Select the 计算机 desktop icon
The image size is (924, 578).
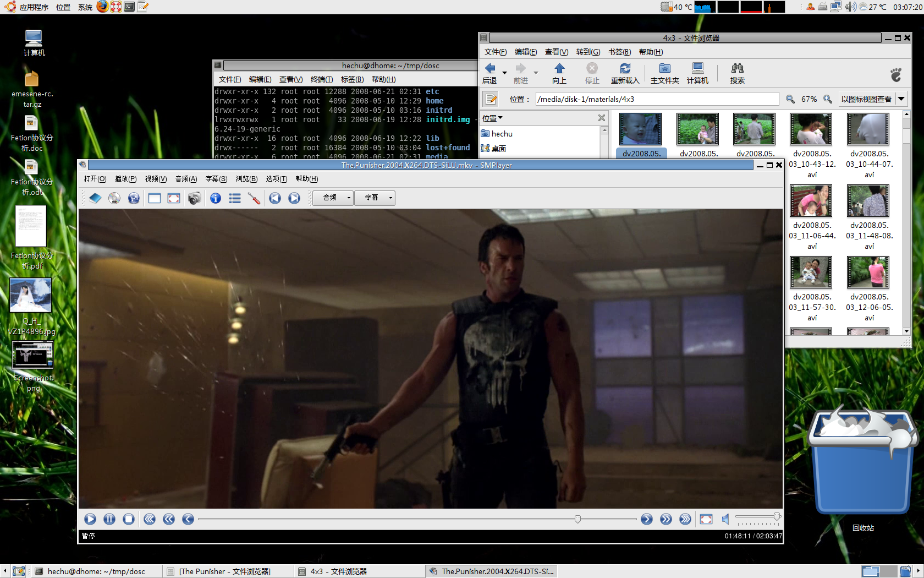34,43
